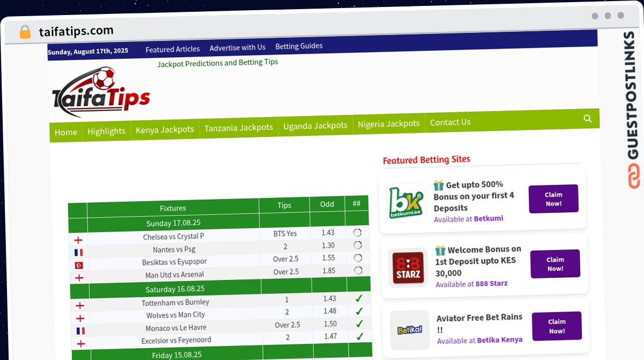Click Wolves vs Man City fixture
This screenshot has width=644, height=360.
176,315
